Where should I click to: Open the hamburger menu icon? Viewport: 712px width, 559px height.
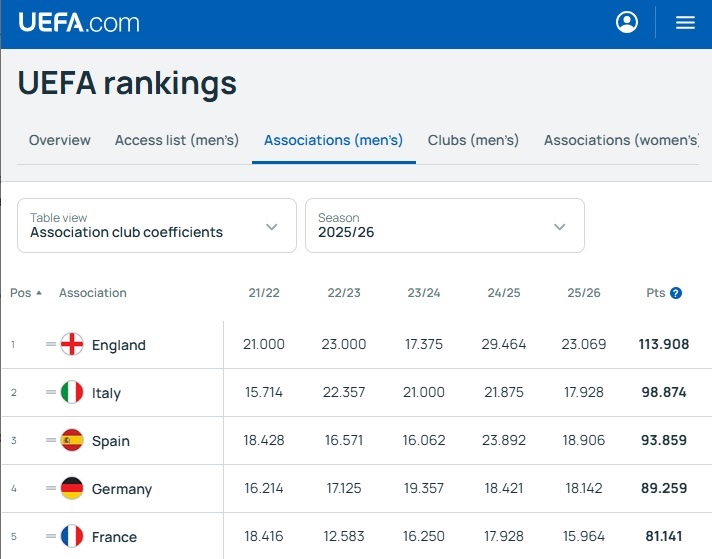point(685,22)
